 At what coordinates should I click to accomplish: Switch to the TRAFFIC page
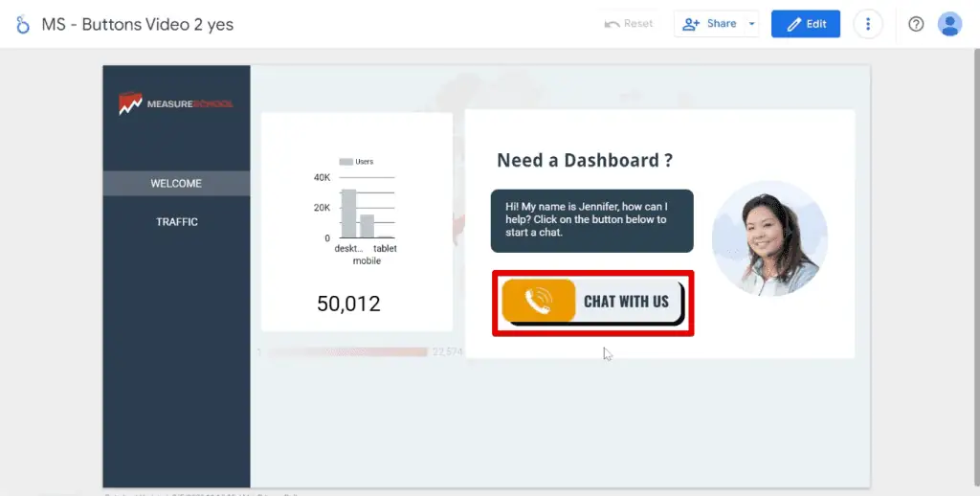176,222
